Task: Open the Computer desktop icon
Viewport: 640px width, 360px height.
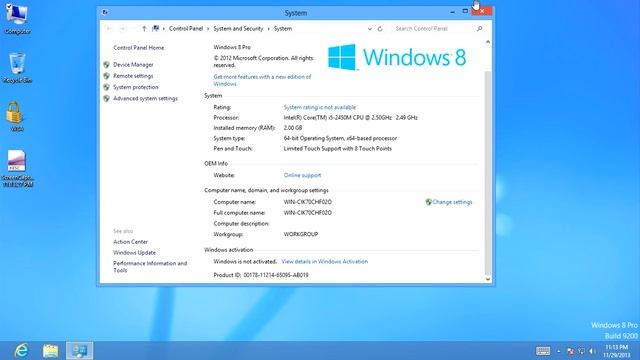Action: click(x=17, y=18)
